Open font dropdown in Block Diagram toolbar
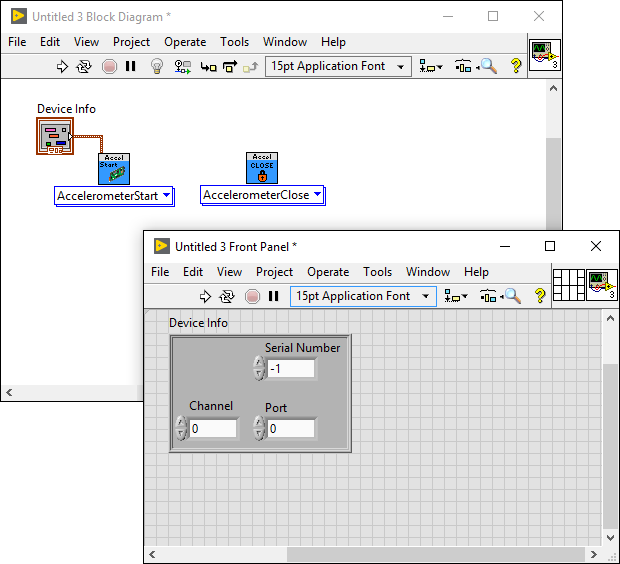 coord(338,66)
